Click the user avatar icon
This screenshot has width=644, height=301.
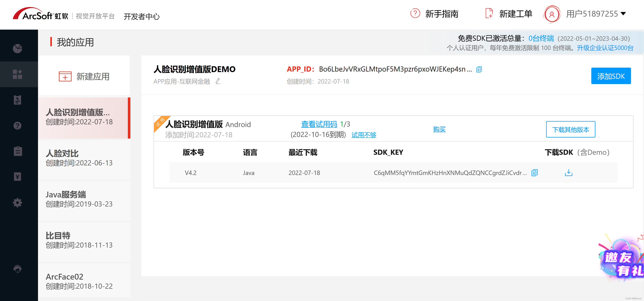click(x=552, y=14)
